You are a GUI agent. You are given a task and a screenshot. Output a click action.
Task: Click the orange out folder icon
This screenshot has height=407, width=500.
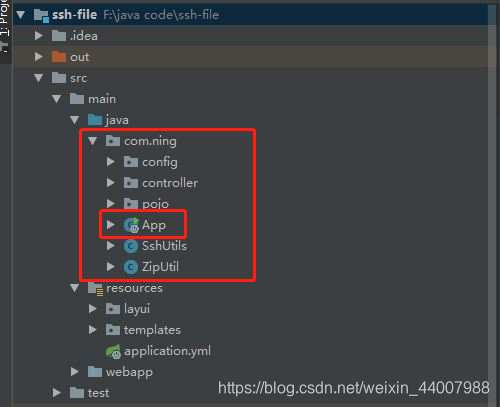tap(59, 57)
